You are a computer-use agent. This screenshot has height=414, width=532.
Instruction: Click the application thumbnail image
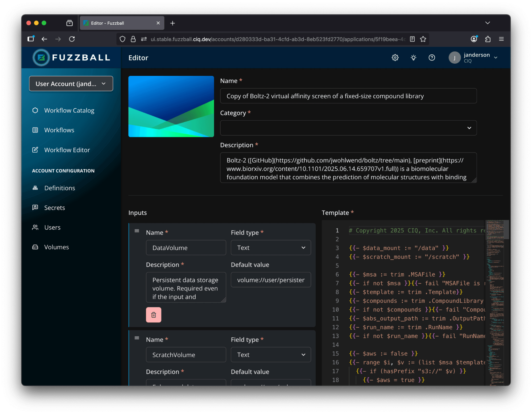pos(171,106)
